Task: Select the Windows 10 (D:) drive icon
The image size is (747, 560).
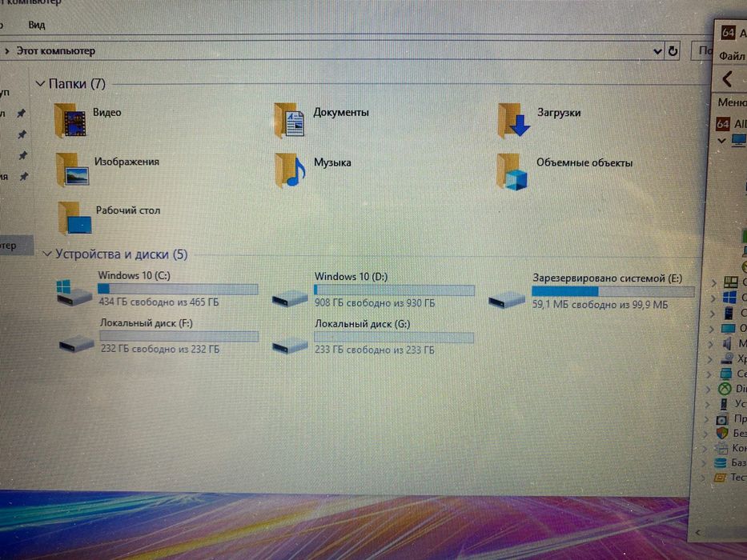Action: click(x=290, y=298)
